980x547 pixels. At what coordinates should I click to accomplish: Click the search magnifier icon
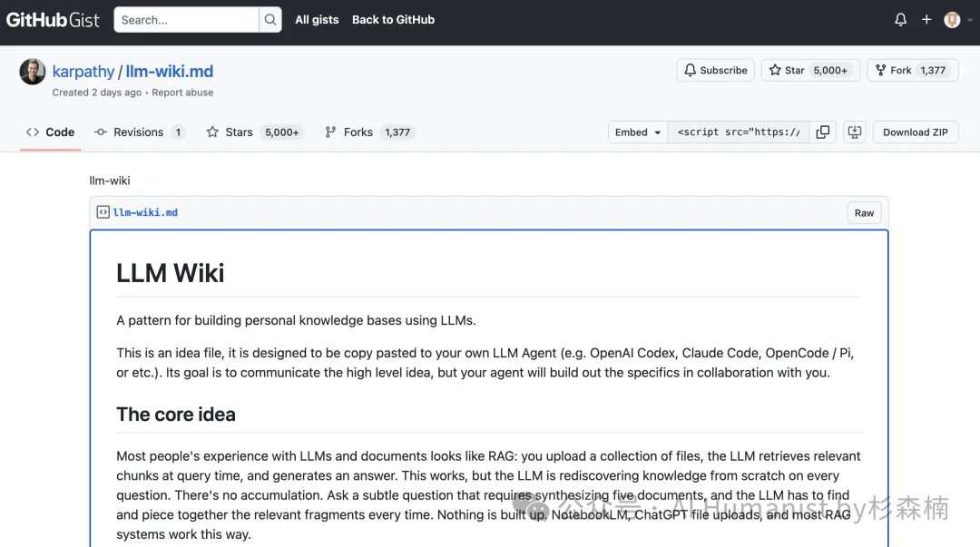(x=269, y=19)
